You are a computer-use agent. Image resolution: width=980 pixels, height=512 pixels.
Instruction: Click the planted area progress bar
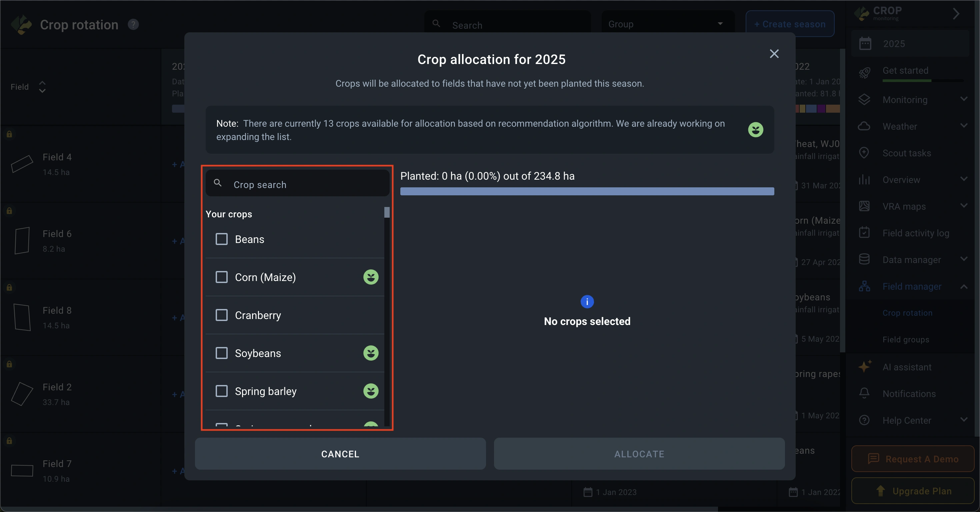coord(587,191)
